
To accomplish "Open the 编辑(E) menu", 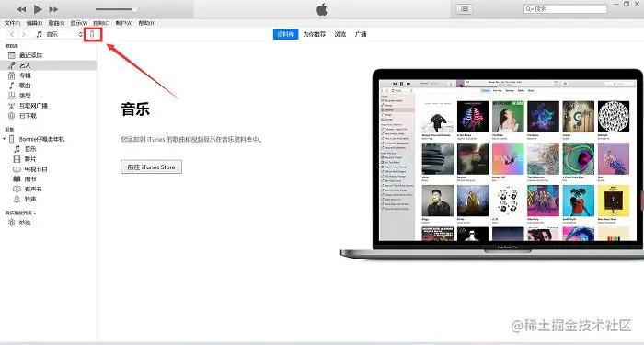I will click(35, 23).
